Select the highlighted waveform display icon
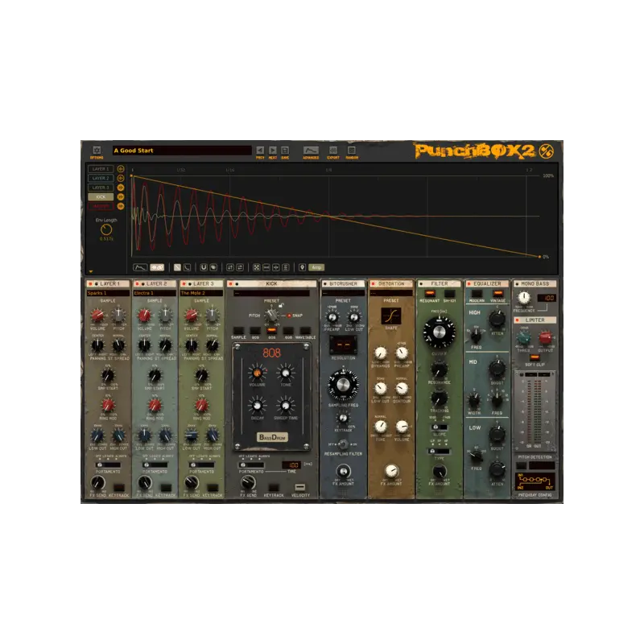The height and width of the screenshot is (644, 644). 157,267
